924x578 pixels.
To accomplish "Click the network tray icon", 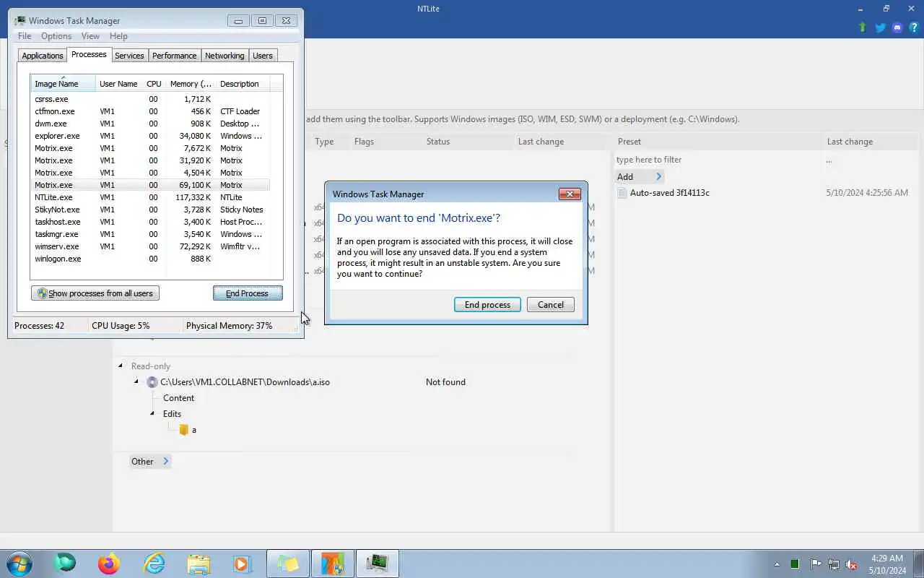I will coord(834,564).
